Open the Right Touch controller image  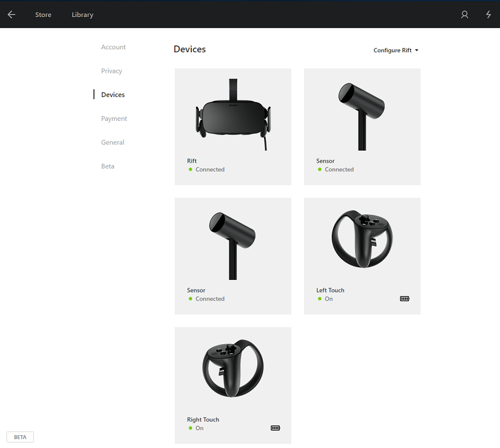tap(233, 368)
